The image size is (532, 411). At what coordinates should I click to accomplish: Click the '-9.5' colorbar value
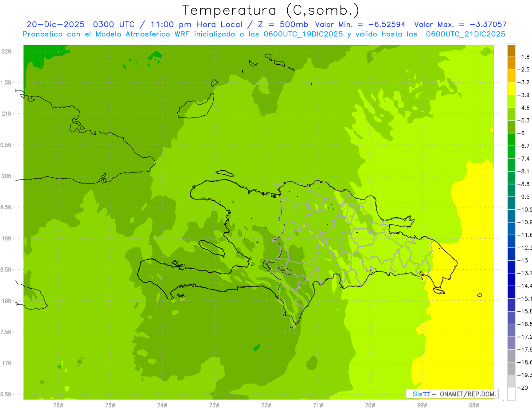click(x=523, y=197)
